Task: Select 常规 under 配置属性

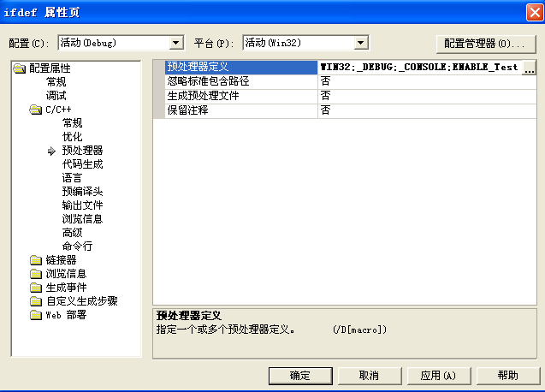Action: [x=56, y=82]
